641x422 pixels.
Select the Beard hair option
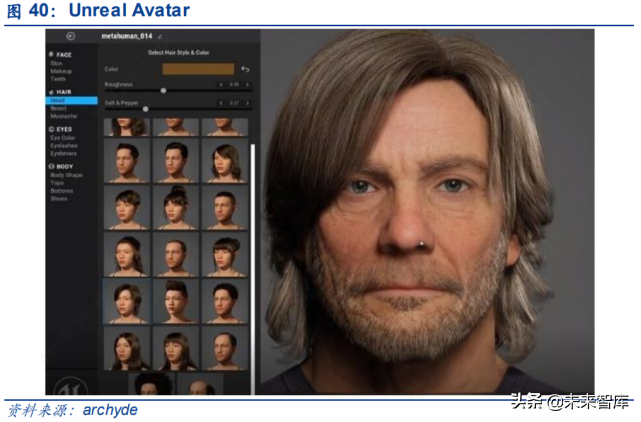point(57,108)
